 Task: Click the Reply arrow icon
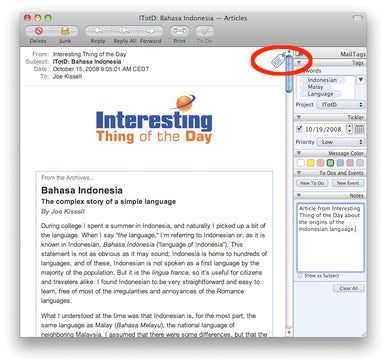98,31
